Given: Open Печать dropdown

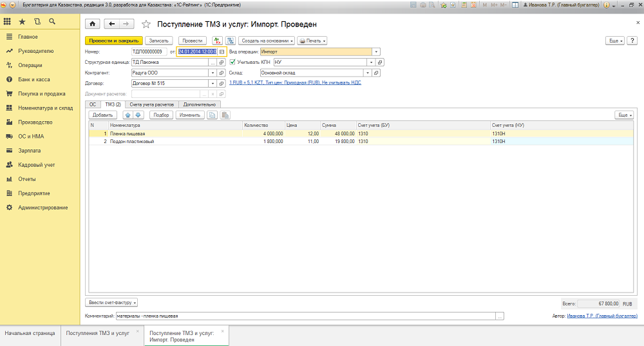Looking at the screenshot, I should [312, 41].
